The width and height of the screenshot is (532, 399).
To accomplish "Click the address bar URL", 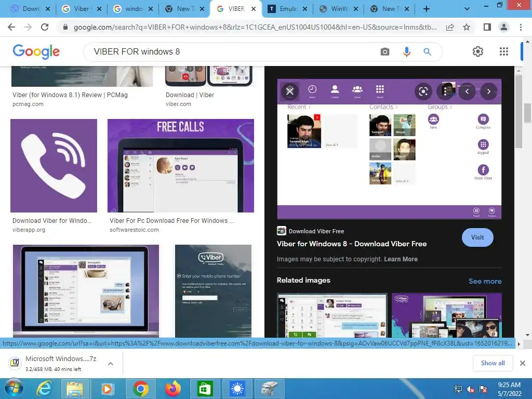I will (255, 27).
